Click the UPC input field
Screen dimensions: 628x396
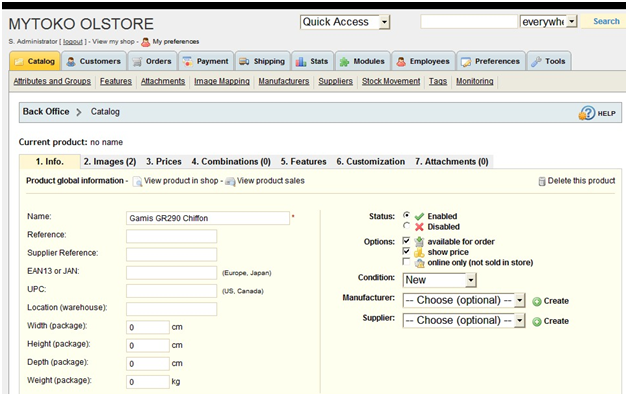[x=171, y=291]
